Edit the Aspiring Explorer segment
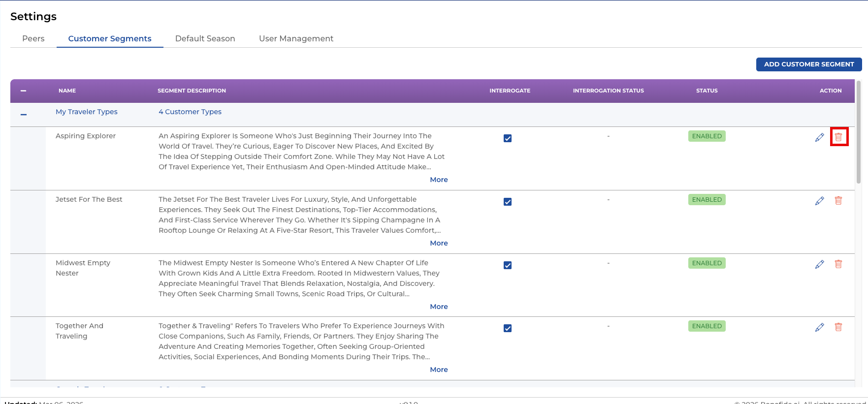868x404 pixels. (819, 137)
